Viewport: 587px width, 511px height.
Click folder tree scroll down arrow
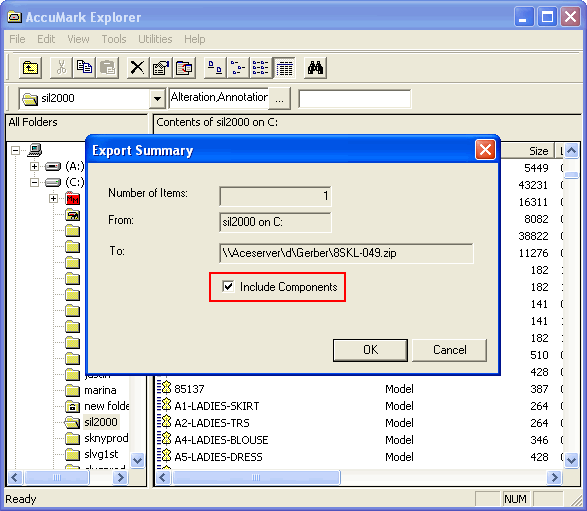[x=137, y=460]
